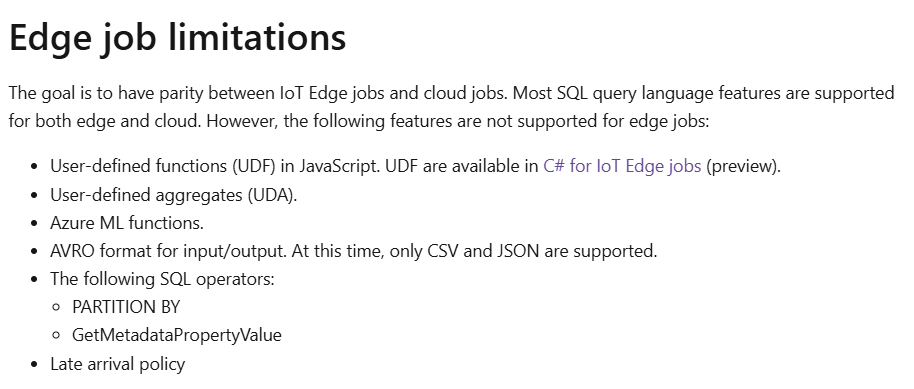Click the hollow bullet beside GetMetadataPropertyValue
The width and height of the screenshot is (914, 389).
click(57, 335)
